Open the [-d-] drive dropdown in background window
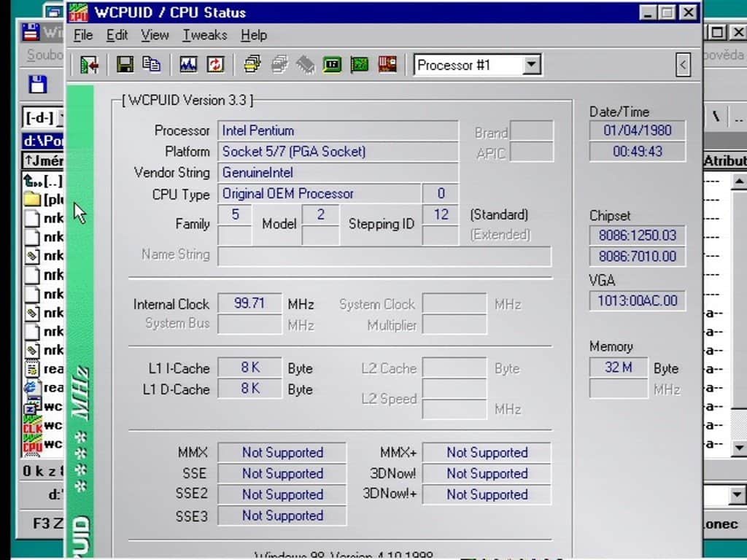The image size is (747, 560). 43,117
